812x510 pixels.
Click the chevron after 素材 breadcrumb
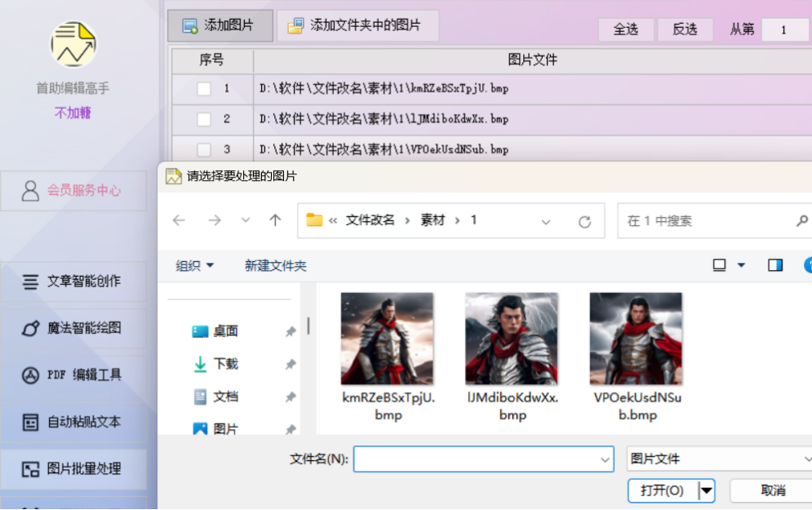[458, 220]
